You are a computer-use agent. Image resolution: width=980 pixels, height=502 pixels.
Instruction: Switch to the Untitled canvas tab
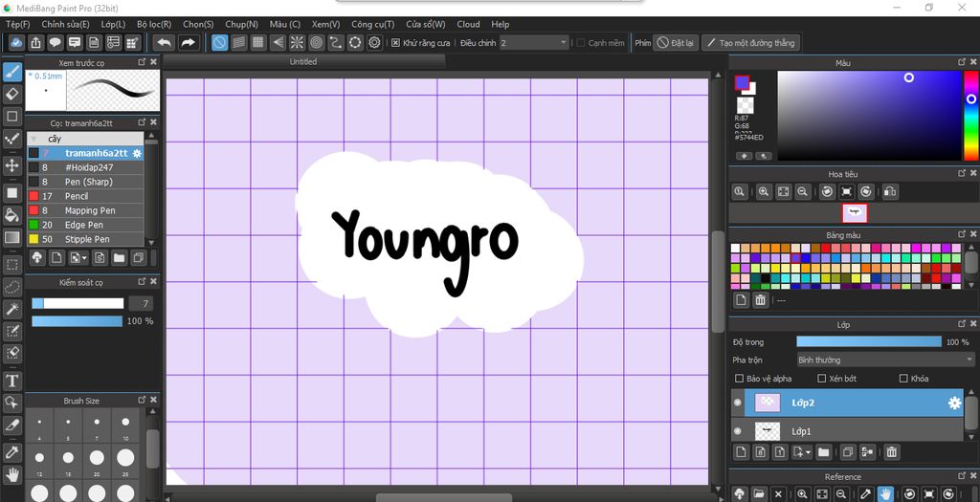click(x=303, y=62)
